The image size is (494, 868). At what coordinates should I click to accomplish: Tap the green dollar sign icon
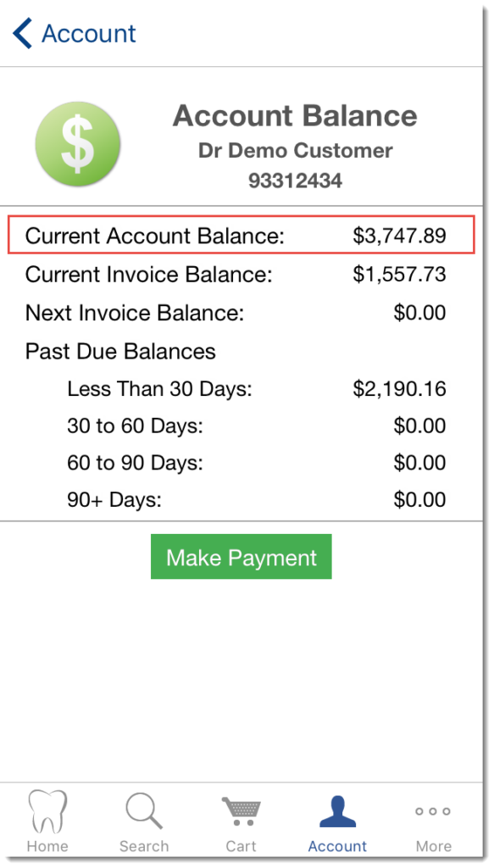pos(78,144)
